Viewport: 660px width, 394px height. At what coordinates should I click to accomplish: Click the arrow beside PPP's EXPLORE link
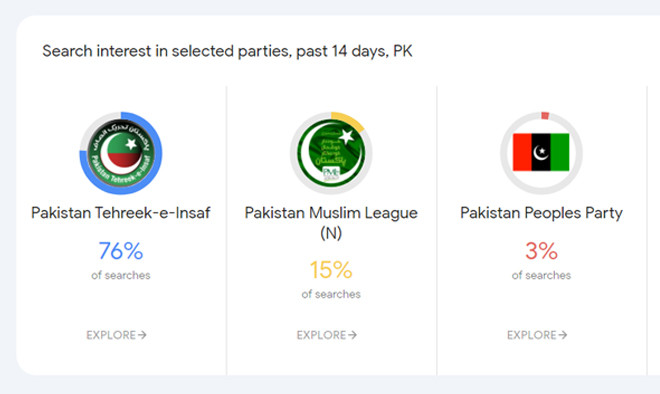(x=562, y=335)
